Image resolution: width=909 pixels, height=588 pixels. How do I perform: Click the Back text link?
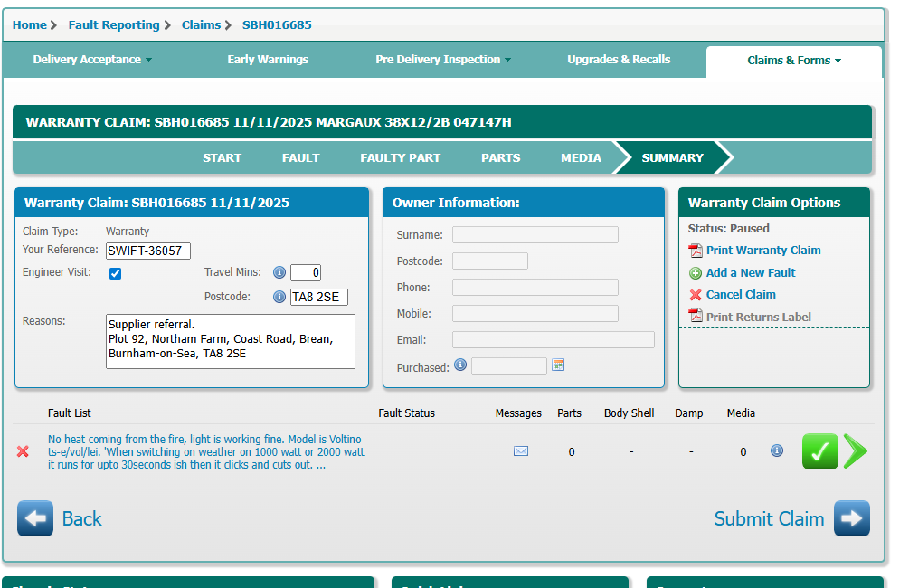[x=81, y=518]
